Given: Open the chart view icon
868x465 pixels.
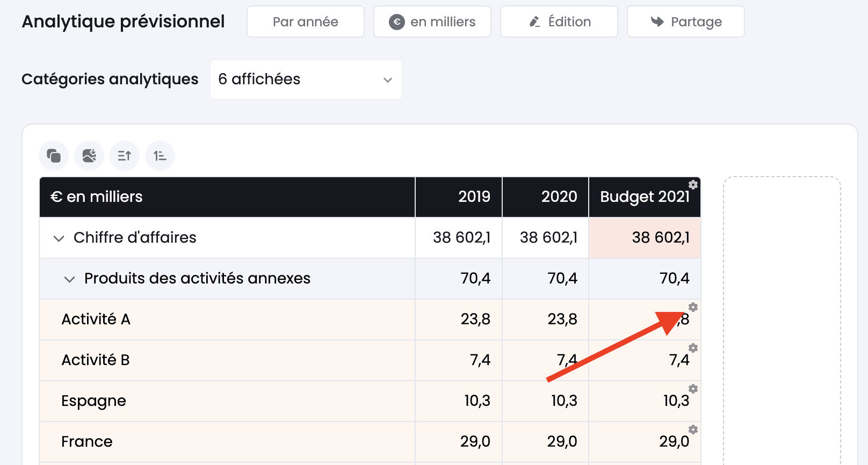Looking at the screenshot, I should pos(89,156).
